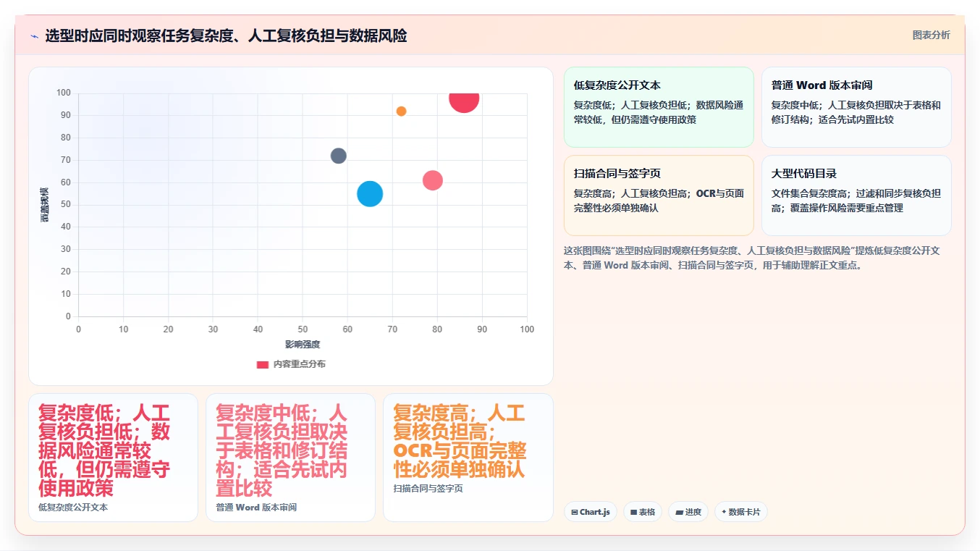Click the 内容重点分布 legend label
Viewport: 980px width, 551px height.
click(x=299, y=364)
